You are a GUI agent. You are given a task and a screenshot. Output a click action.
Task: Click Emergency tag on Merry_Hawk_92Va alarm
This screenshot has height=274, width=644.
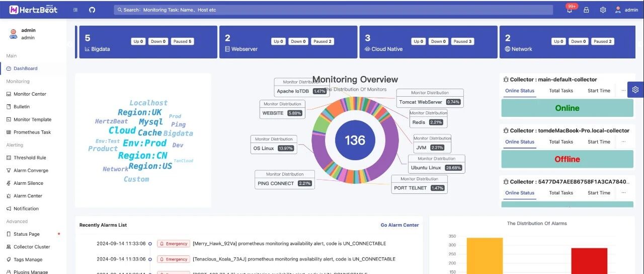[x=174, y=244]
